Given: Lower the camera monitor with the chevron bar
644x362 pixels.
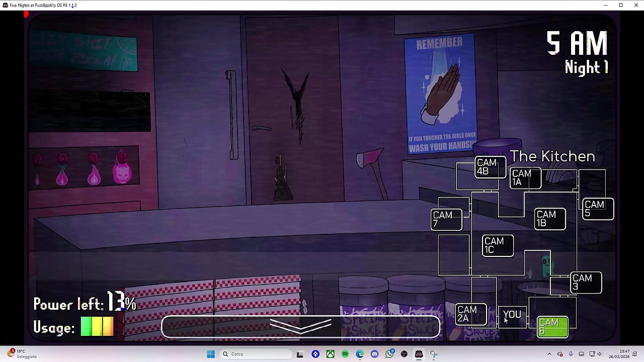Looking at the screenshot, I should pyautogui.click(x=300, y=327).
